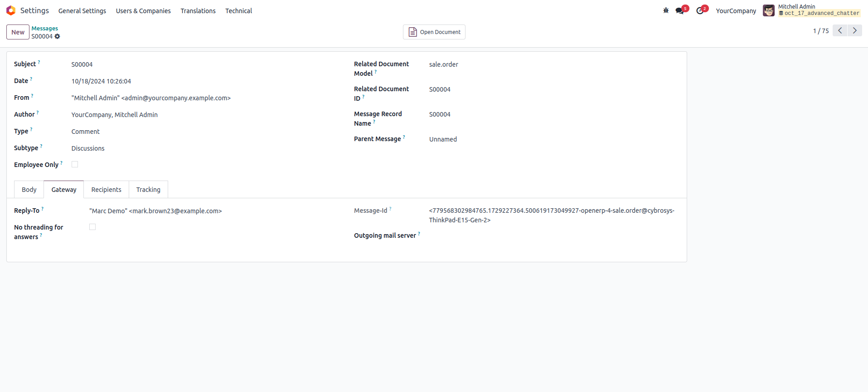Open the activities clock icon
The image size is (868, 392).
tap(700, 11)
